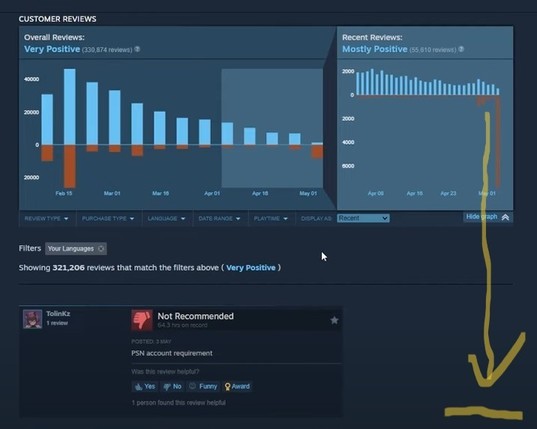537x429 pixels.
Task: Open the Date Range filter dropdown
Action: (x=219, y=218)
